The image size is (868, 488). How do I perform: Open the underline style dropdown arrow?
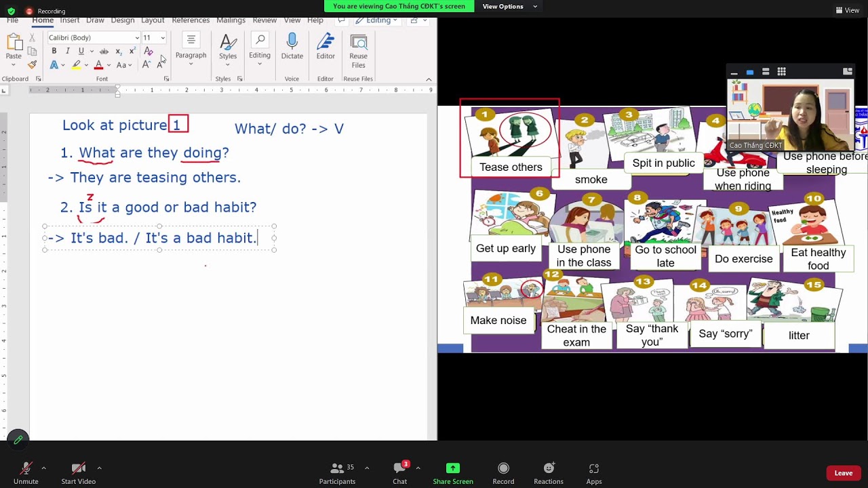(x=91, y=52)
